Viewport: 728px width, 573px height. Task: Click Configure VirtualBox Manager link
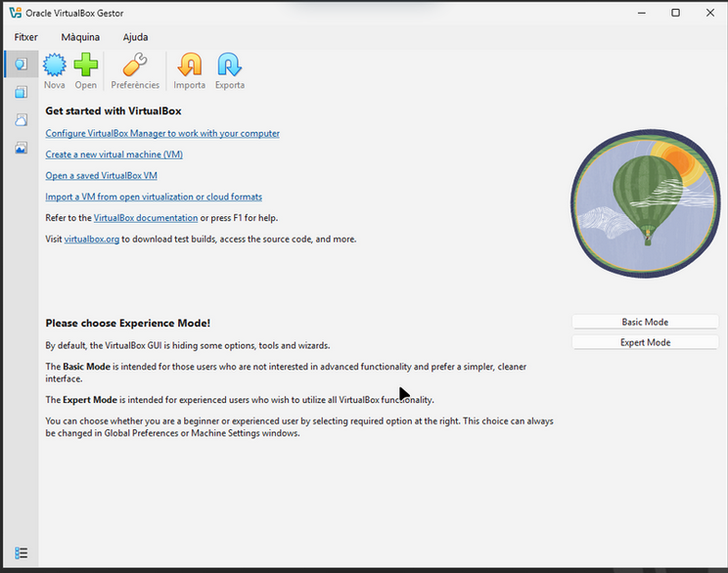pyautogui.click(x=162, y=133)
